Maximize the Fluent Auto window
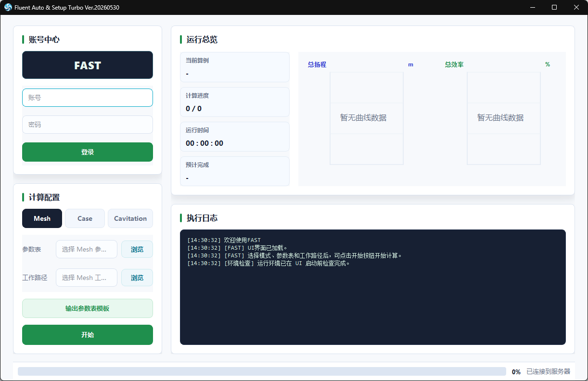Image resolution: width=588 pixels, height=381 pixels. click(x=554, y=7)
